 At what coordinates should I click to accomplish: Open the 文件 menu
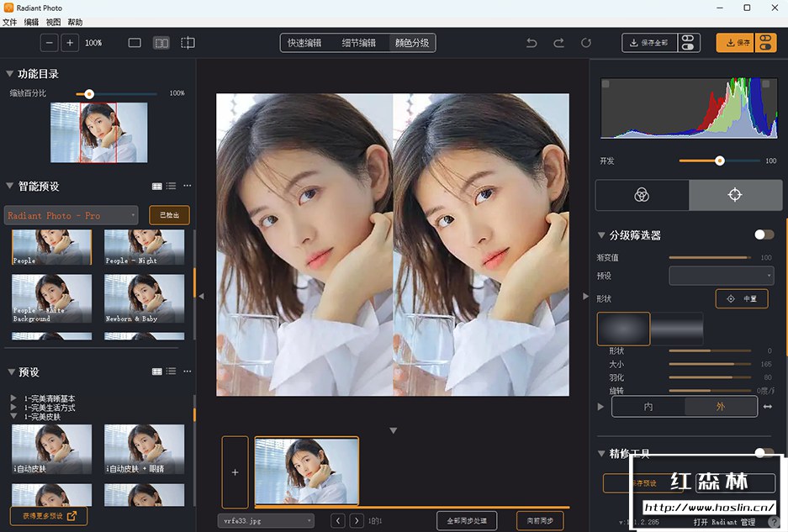(9, 22)
